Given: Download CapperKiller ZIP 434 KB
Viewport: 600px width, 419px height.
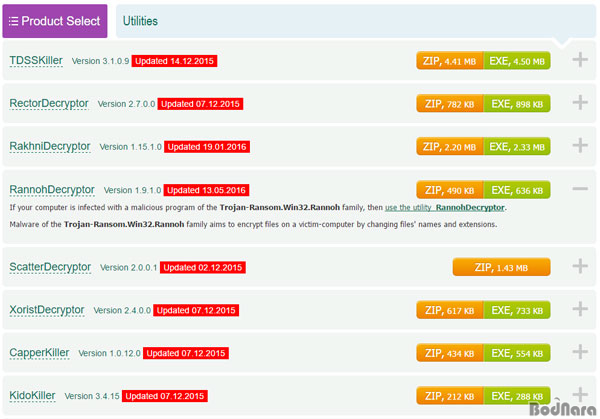Looking at the screenshot, I should pyautogui.click(x=450, y=353).
